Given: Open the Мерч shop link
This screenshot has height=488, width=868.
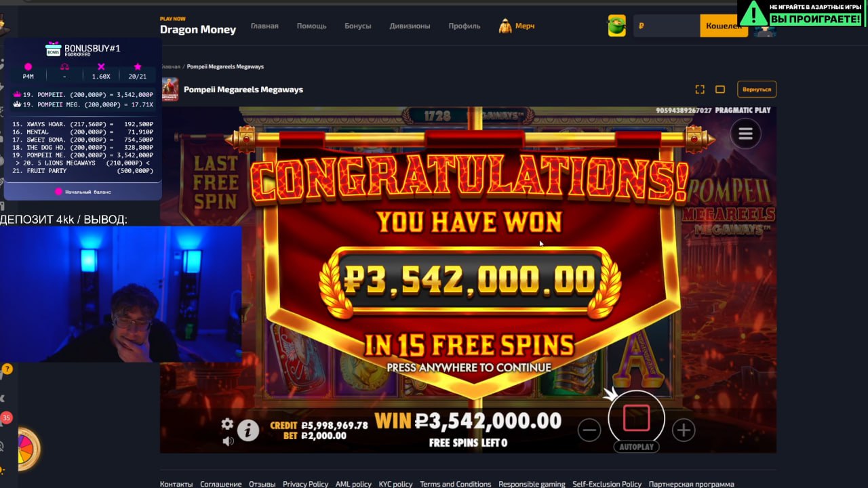Looking at the screenshot, I should (x=517, y=26).
